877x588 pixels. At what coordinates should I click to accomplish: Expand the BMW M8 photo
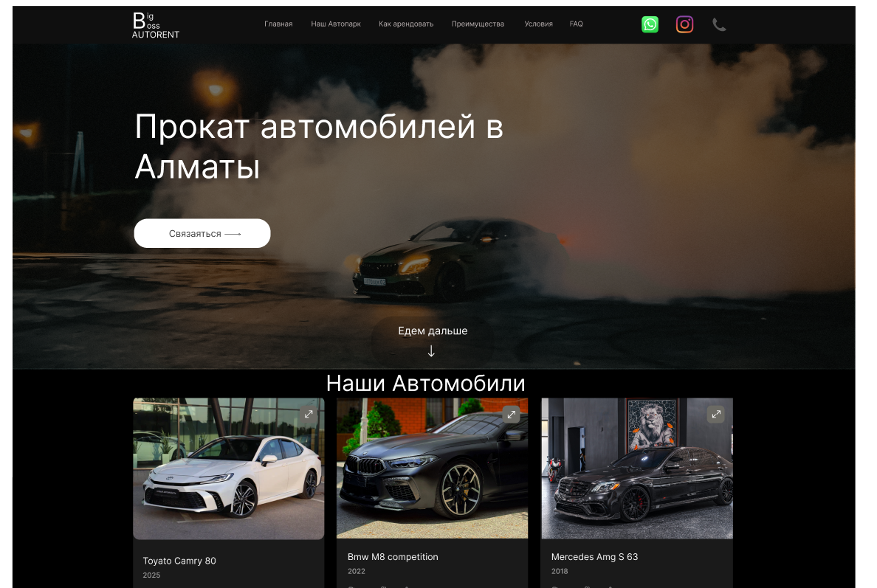tap(511, 415)
